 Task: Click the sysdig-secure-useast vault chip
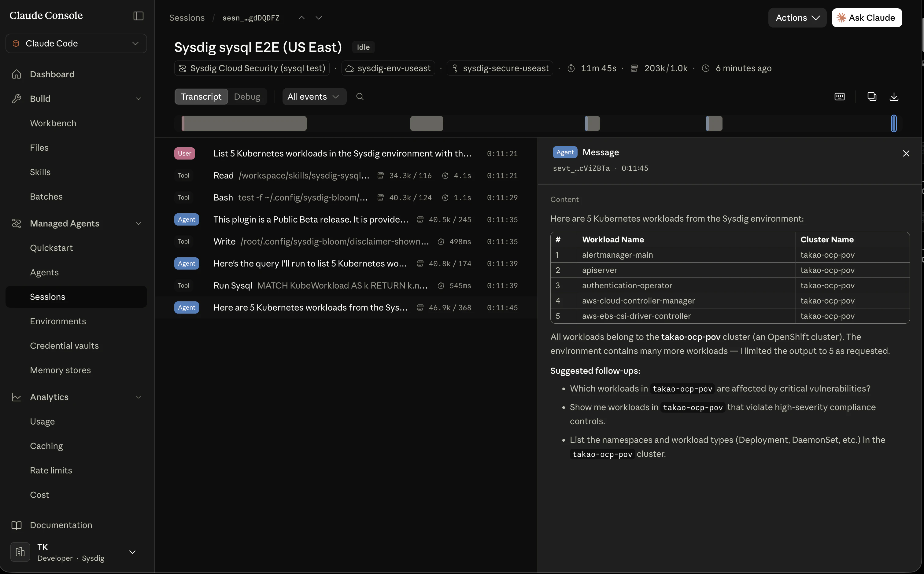point(500,68)
